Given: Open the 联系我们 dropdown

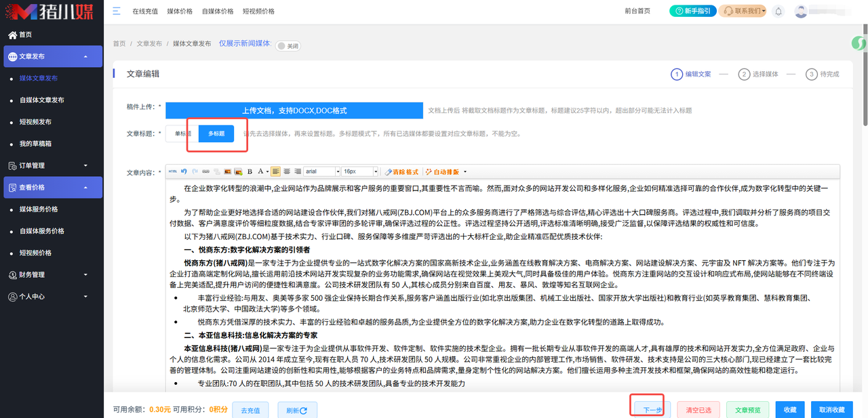Looking at the screenshot, I should tap(743, 11).
